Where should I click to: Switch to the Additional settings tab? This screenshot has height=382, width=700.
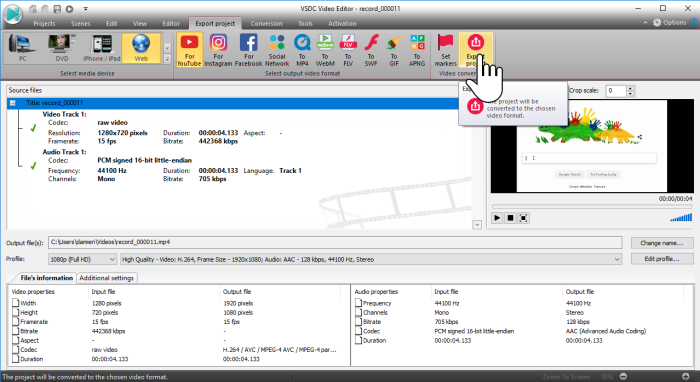107,278
